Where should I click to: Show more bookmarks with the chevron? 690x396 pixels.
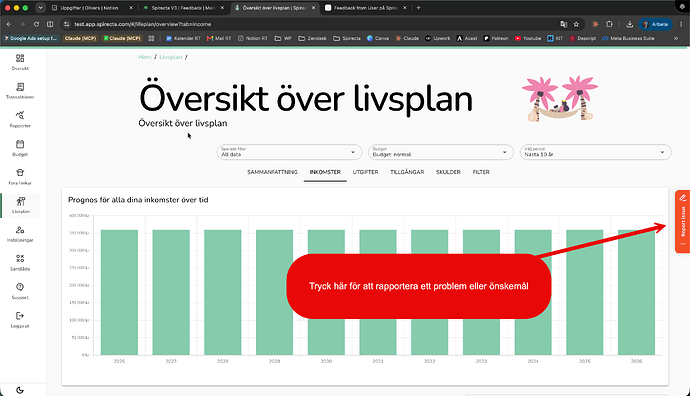click(676, 38)
